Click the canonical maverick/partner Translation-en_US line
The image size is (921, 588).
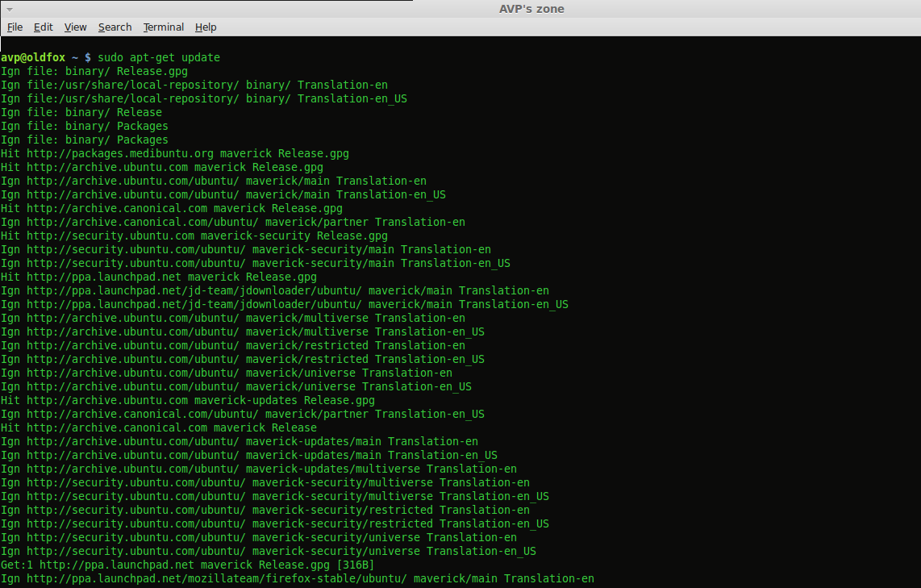243,414
